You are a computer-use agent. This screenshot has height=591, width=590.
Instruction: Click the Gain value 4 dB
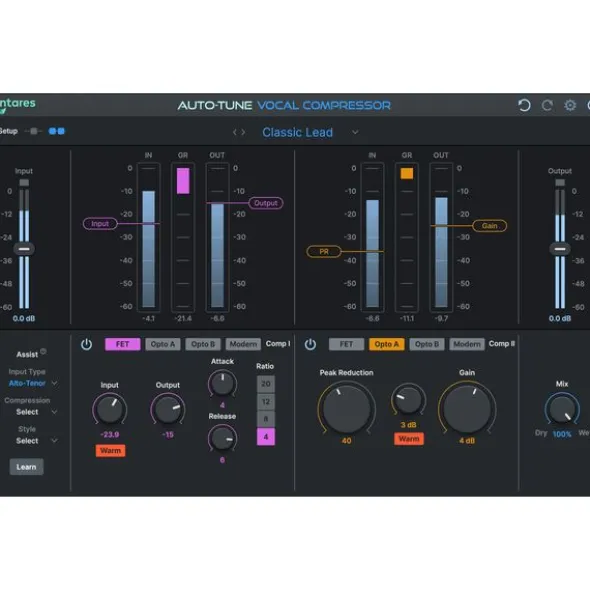[x=467, y=441]
